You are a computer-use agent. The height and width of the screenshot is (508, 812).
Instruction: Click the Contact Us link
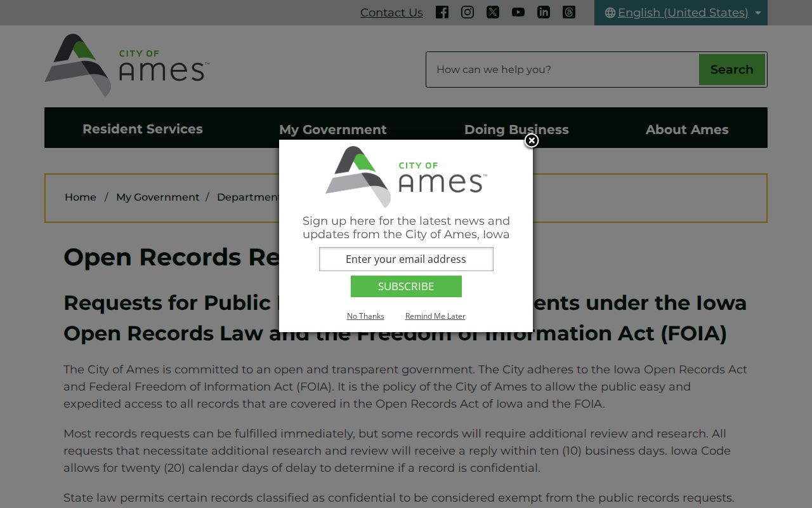pos(391,13)
